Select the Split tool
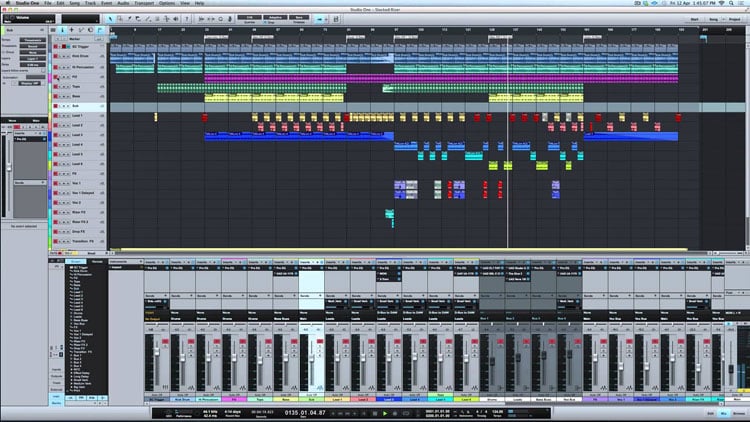Screen dimensions: 750x422 pyautogui.click(x=129, y=19)
